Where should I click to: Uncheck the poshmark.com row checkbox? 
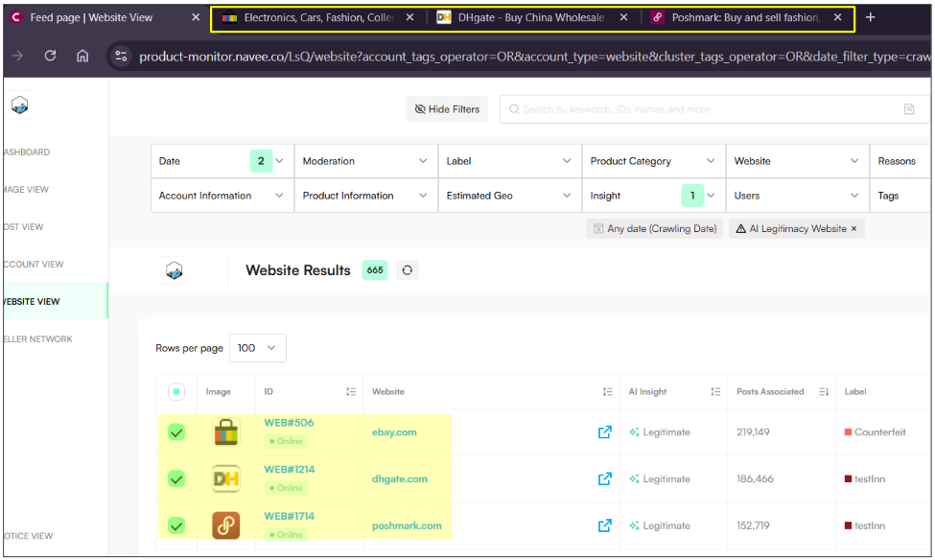click(175, 525)
